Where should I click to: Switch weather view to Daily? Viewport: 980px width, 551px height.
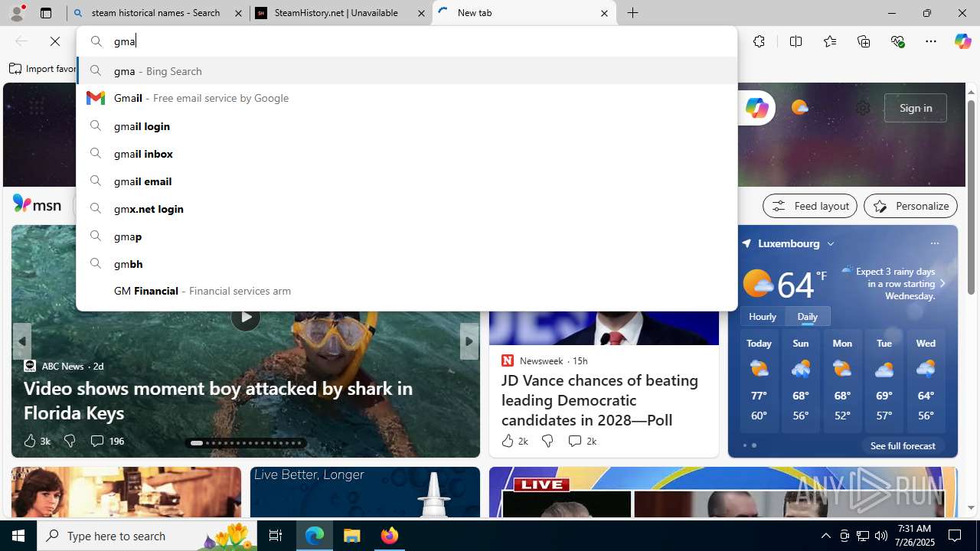coord(807,316)
